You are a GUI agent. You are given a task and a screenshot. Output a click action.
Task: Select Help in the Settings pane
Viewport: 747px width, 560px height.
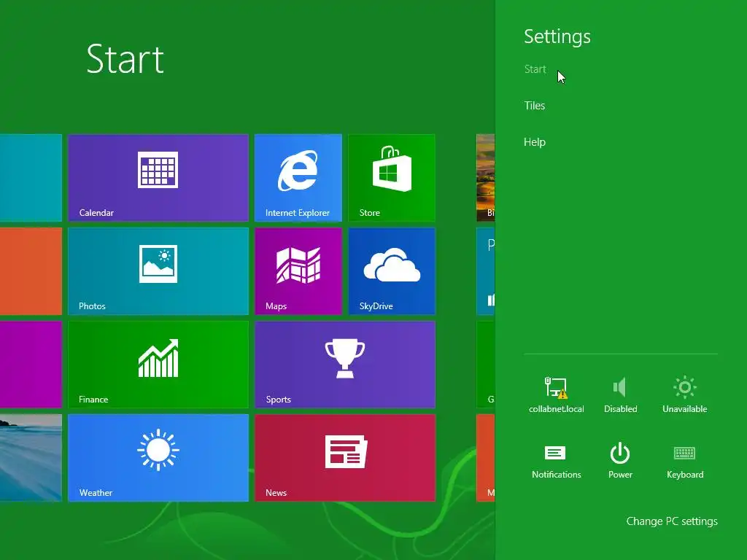(x=535, y=142)
